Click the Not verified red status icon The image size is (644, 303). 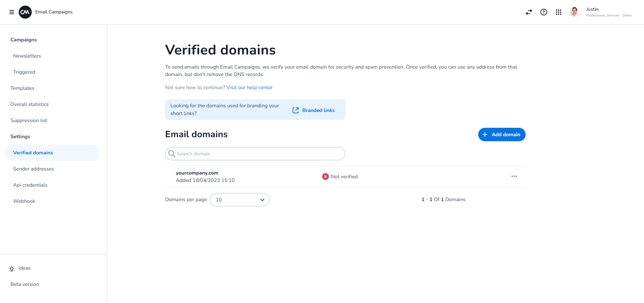click(325, 176)
